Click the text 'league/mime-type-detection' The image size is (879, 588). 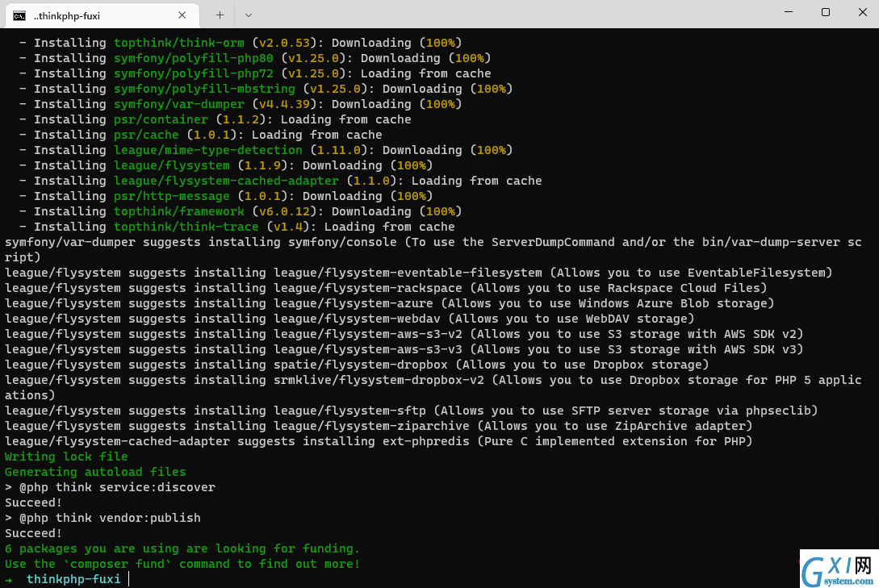click(208, 149)
